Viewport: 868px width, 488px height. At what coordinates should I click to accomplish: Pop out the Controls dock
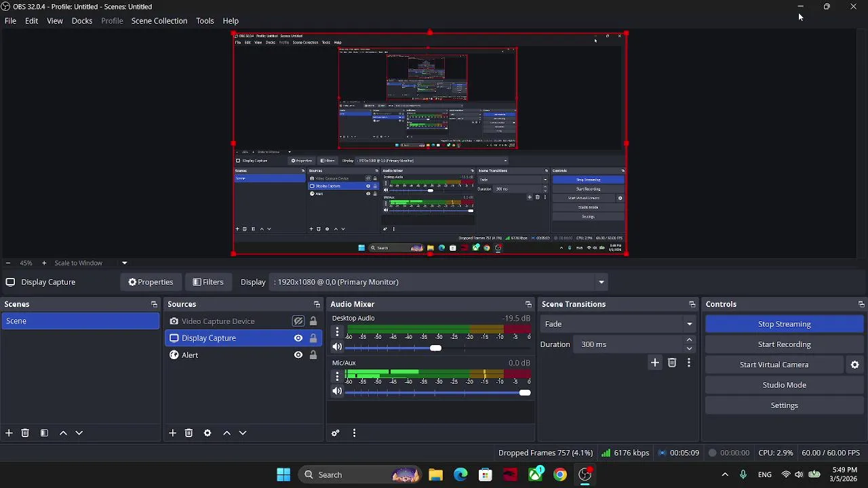861,304
